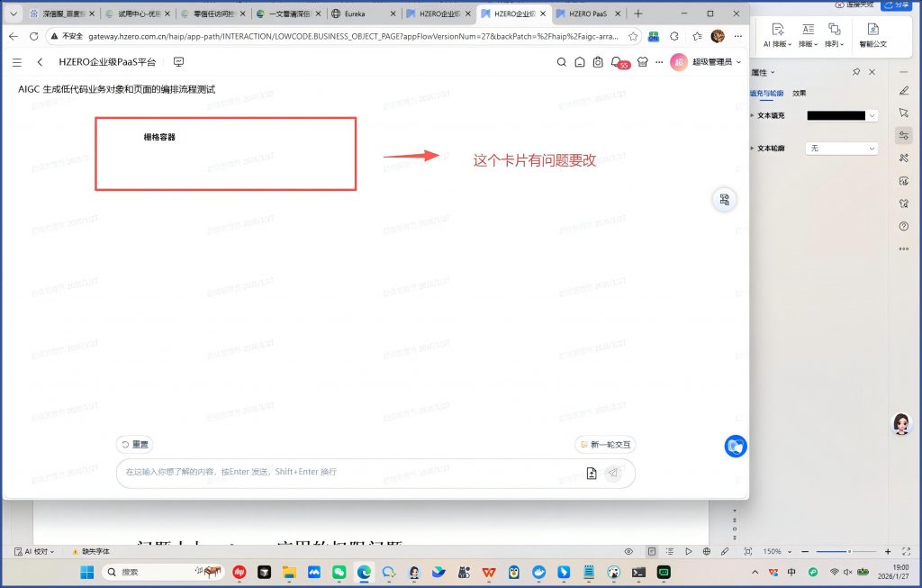Switch to the Eureka browser tab
Image resolution: width=922 pixels, height=588 pixels.
[360, 14]
